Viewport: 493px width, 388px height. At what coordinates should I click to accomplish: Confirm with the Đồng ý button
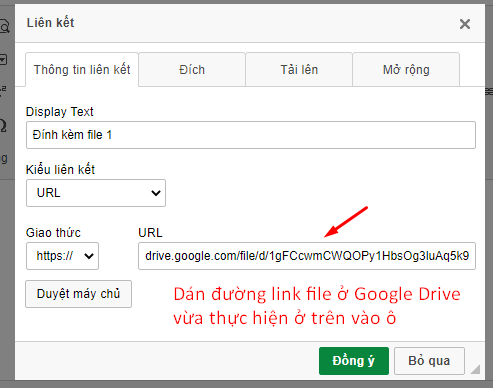[354, 361]
